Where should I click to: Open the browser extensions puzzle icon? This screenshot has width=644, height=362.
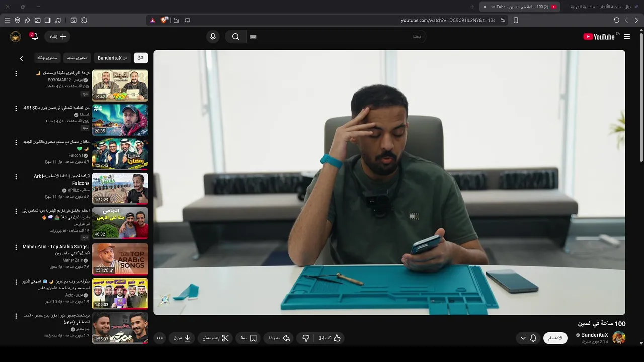click(84, 20)
